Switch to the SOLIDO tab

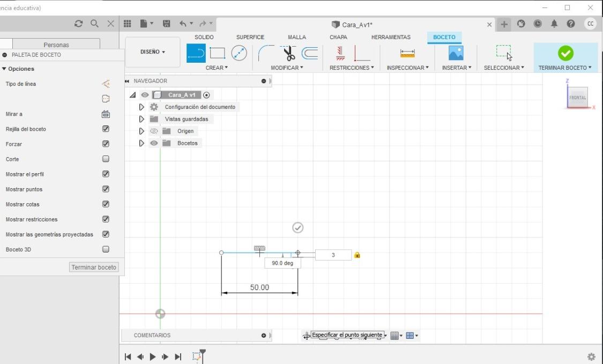point(204,37)
